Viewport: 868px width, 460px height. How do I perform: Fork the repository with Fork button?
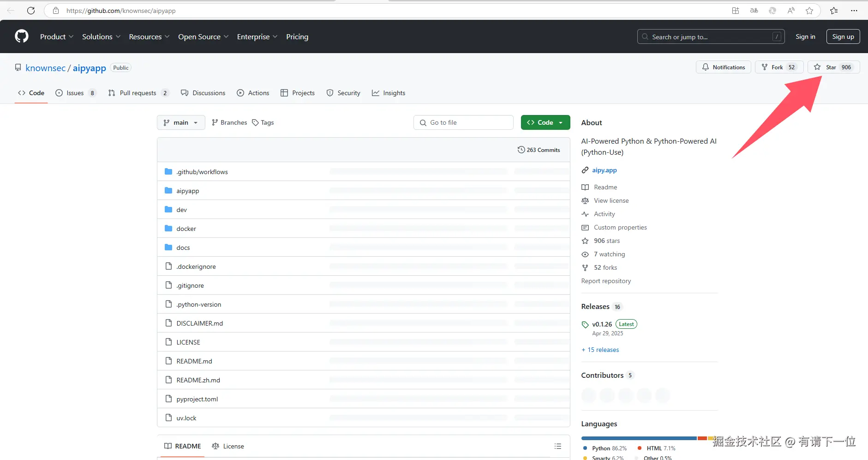click(779, 67)
